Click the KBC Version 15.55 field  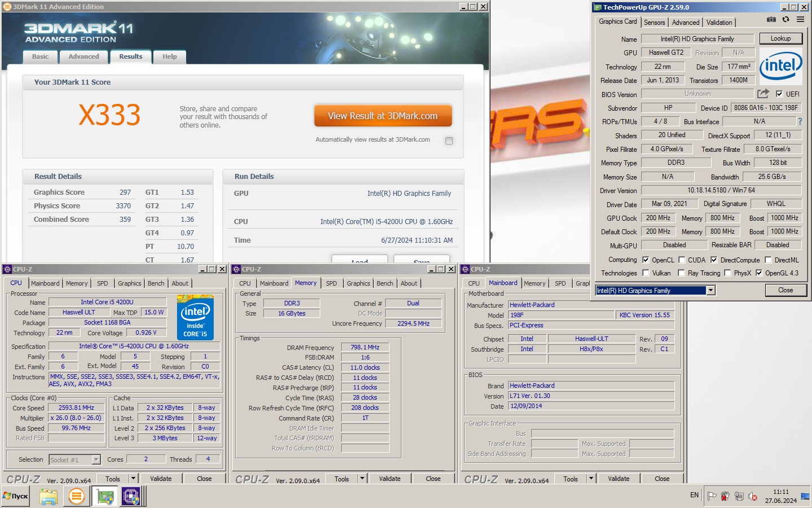pos(645,315)
